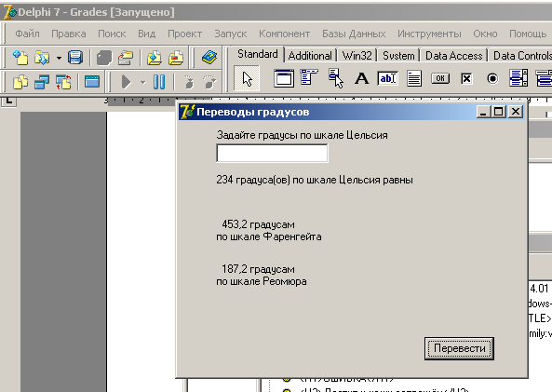The image size is (552, 392).
Task: Open the Проект menu
Action: coord(184,34)
